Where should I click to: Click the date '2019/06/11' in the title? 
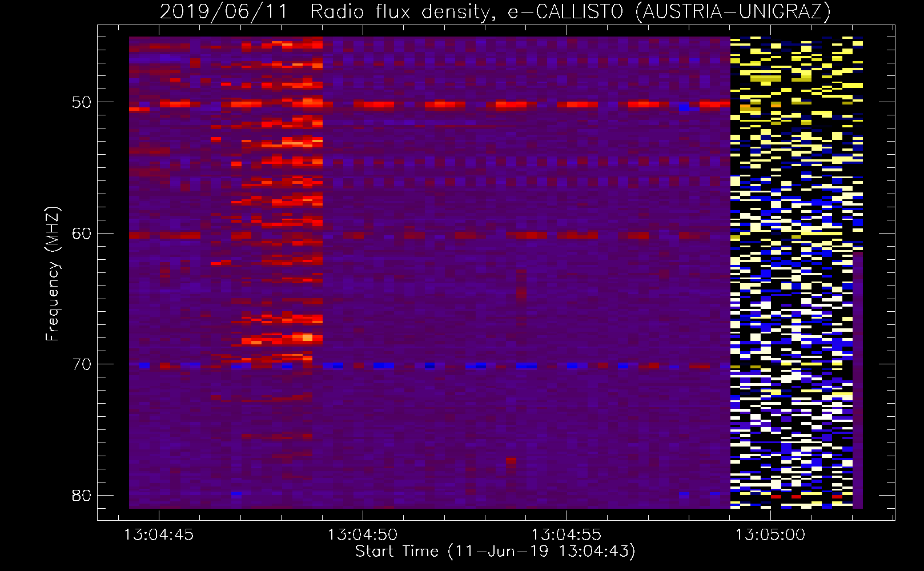coord(224,11)
